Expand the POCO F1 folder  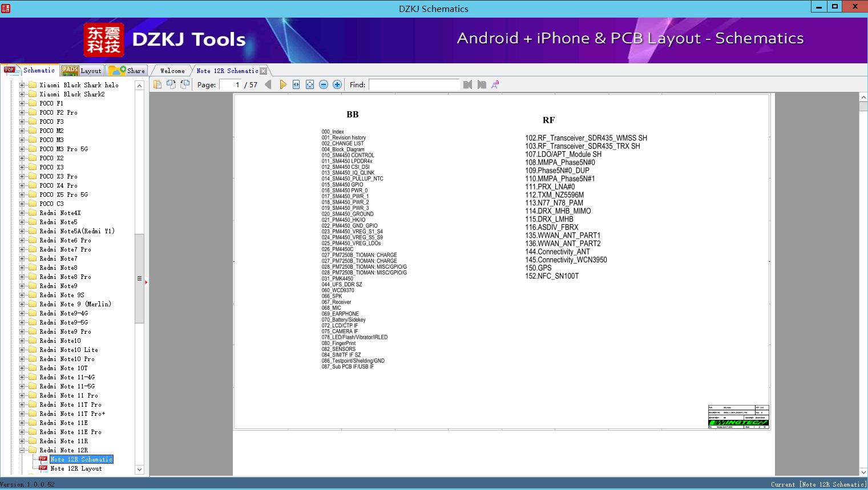point(22,103)
